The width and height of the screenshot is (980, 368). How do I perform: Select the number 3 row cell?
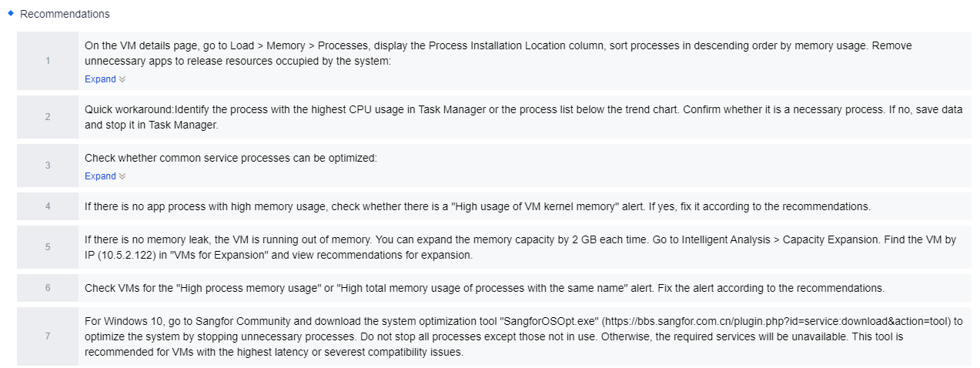pyautogui.click(x=48, y=166)
